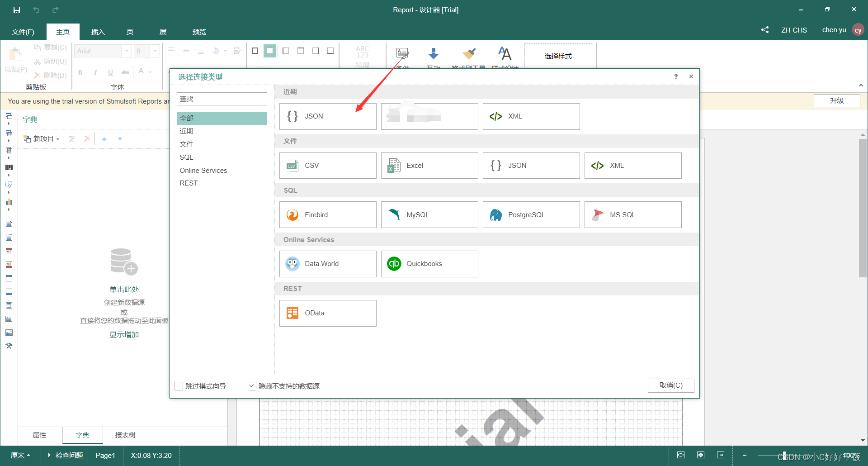Click the save icon in title bar
868x466 pixels.
(17, 10)
